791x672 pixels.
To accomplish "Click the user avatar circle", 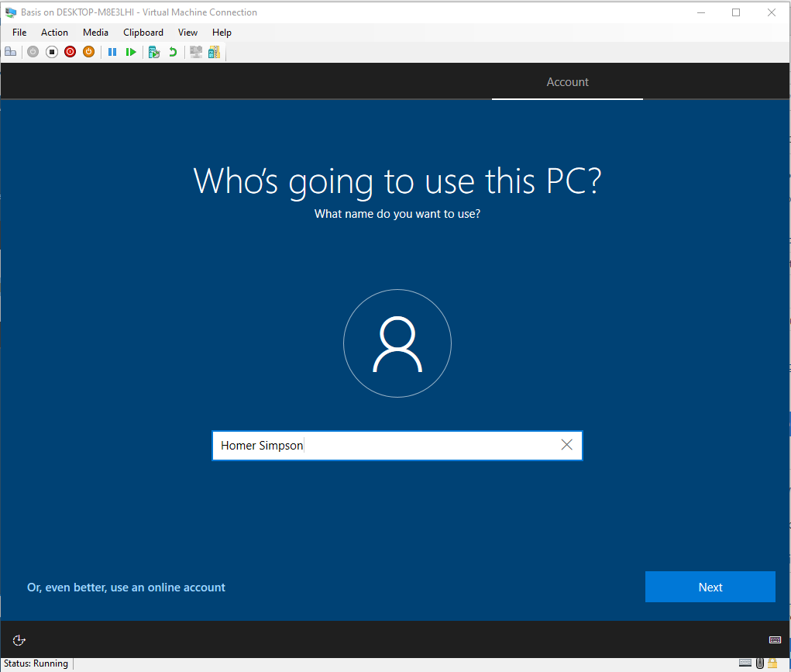I will point(397,343).
